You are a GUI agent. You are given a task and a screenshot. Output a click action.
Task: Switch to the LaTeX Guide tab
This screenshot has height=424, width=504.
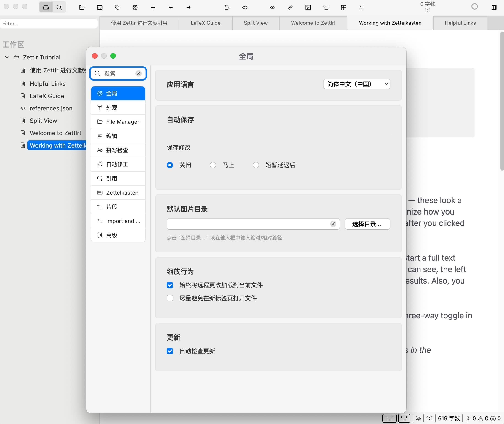pyautogui.click(x=206, y=23)
